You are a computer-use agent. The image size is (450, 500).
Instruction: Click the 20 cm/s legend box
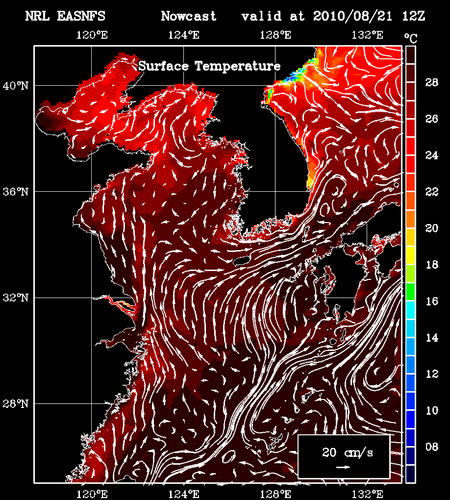coord(344,456)
